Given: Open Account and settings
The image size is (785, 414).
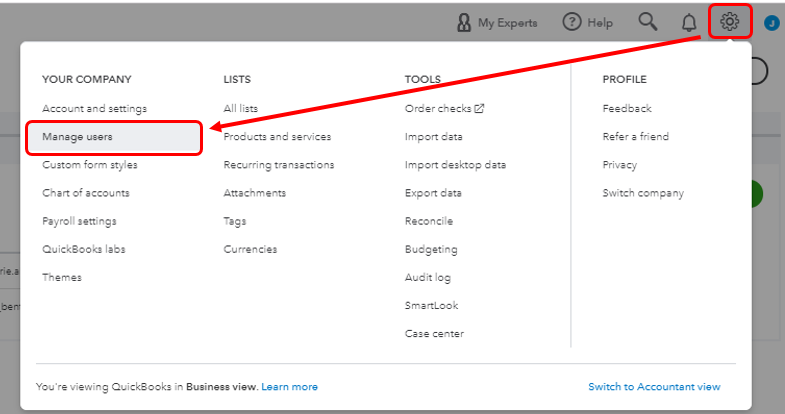Looking at the screenshot, I should 95,109.
